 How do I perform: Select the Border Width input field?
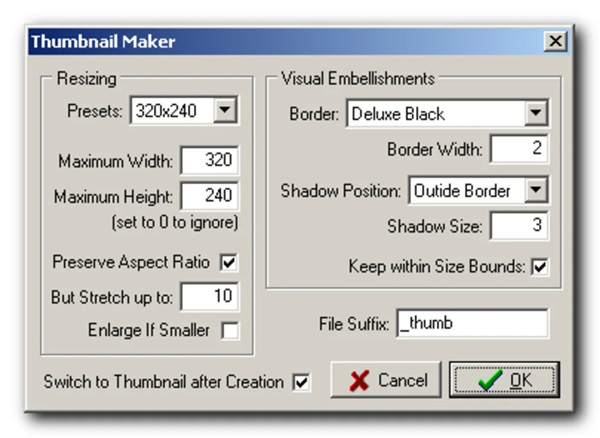519,151
